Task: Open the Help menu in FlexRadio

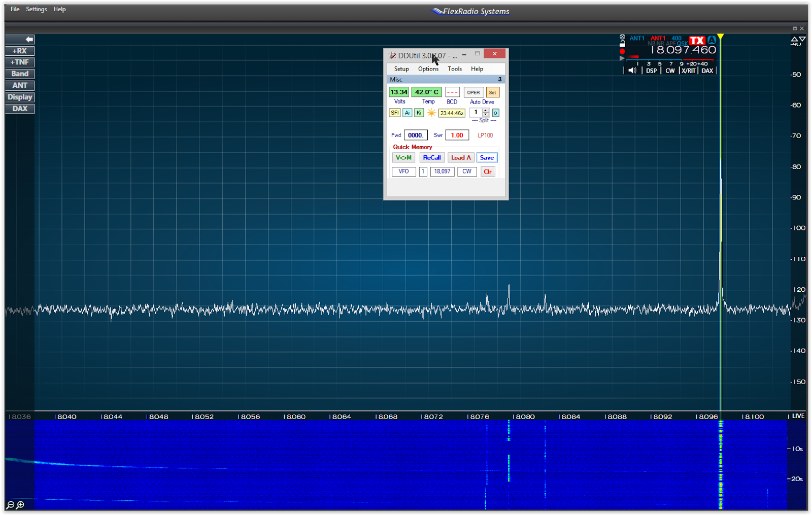Action: coord(60,9)
